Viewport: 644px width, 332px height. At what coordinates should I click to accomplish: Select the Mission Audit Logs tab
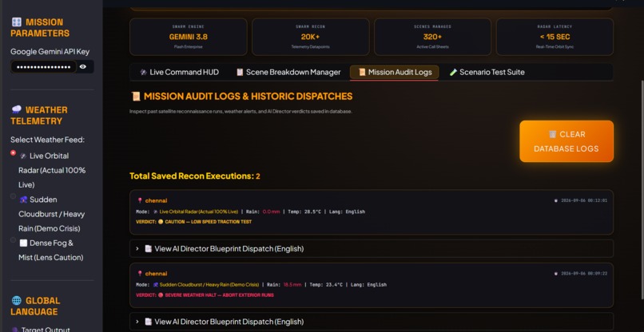[x=394, y=73]
